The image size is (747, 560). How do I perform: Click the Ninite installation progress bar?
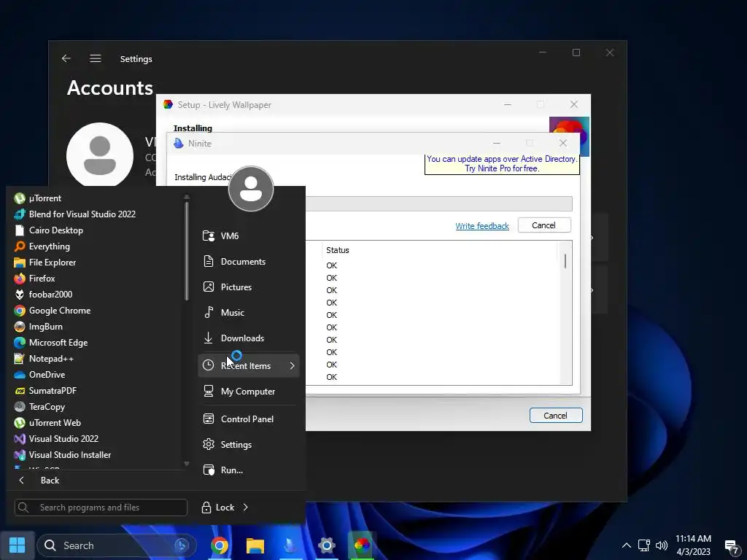[x=438, y=204]
